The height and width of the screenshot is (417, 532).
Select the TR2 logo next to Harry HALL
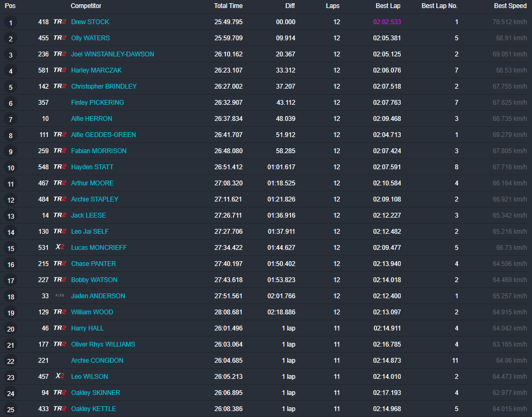tap(60, 328)
